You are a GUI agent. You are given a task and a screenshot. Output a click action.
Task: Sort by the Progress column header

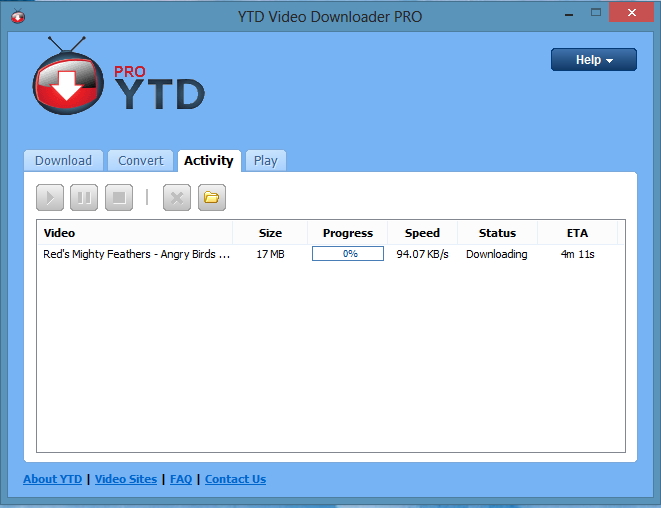click(x=348, y=233)
